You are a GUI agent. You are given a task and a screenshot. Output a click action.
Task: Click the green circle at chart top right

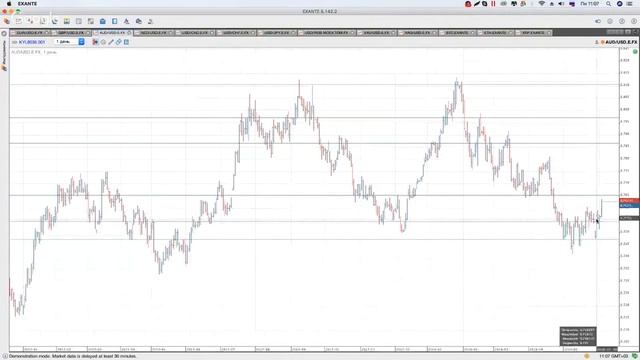[635, 52]
